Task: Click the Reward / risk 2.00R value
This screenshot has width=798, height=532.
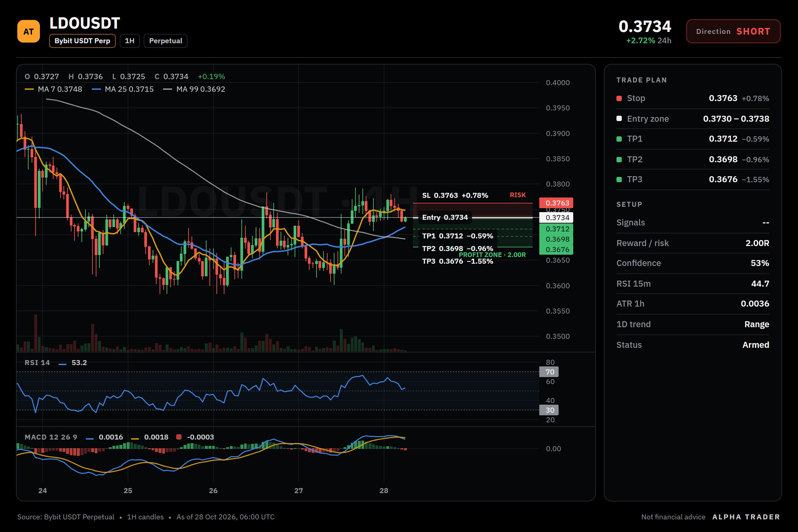Action: [x=757, y=243]
